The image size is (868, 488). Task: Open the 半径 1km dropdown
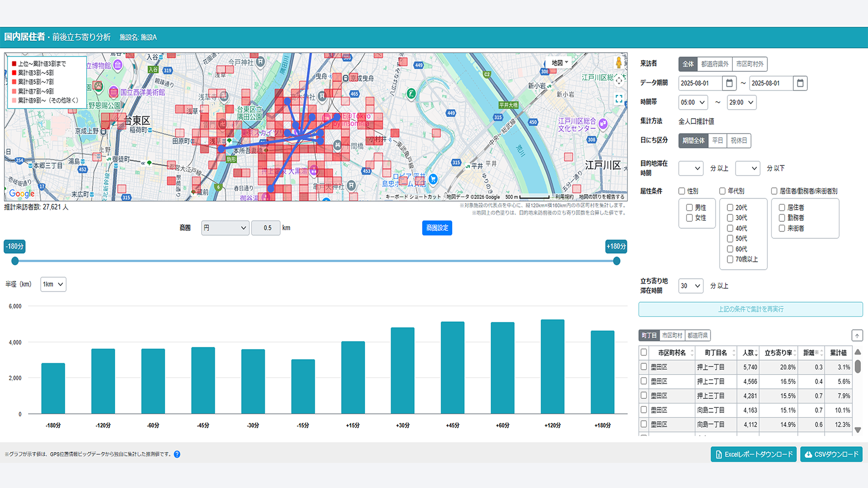53,284
